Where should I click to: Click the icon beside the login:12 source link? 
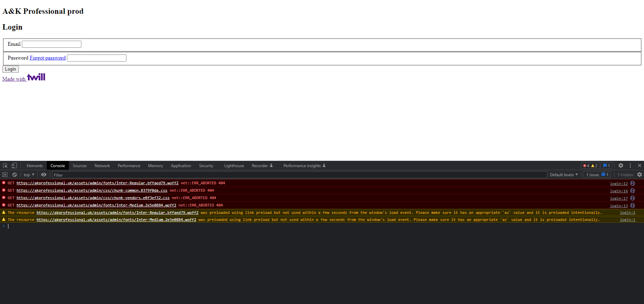pyautogui.click(x=633, y=183)
